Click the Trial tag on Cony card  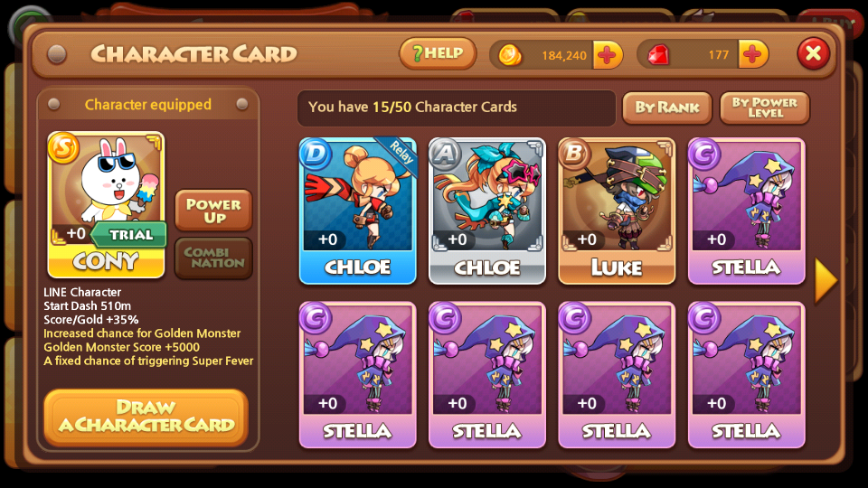128,235
